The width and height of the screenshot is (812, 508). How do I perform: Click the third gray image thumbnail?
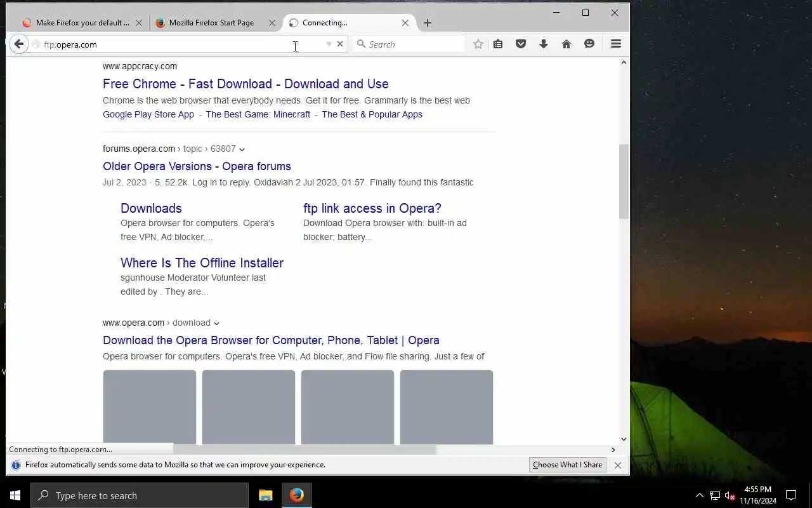[348, 407]
